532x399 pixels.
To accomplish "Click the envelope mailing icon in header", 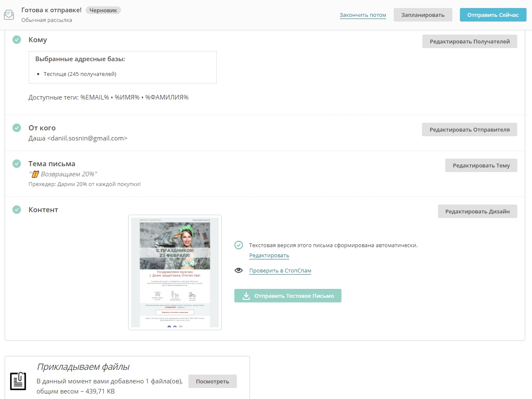I will pyautogui.click(x=8, y=15).
